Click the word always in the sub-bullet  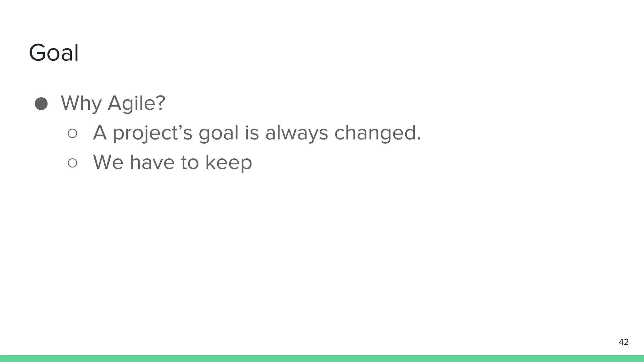(297, 133)
